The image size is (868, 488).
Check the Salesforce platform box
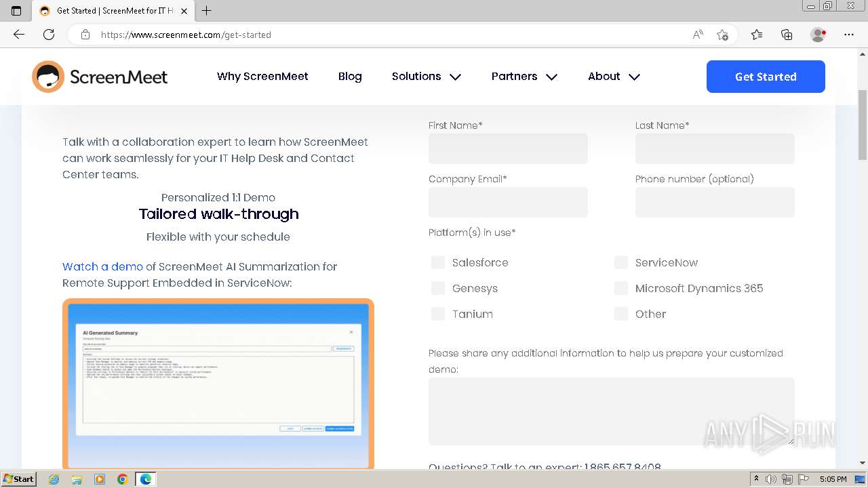tap(438, 262)
